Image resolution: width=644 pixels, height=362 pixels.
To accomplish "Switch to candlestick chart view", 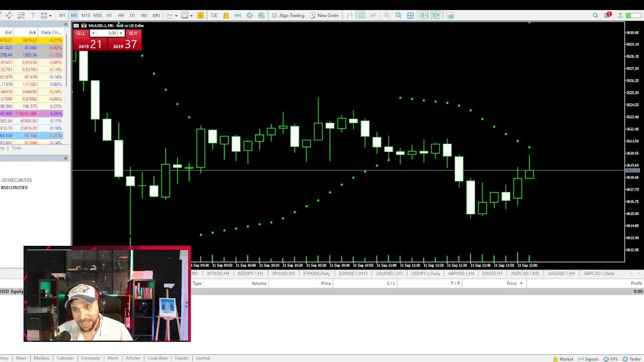I will tap(361, 16).
